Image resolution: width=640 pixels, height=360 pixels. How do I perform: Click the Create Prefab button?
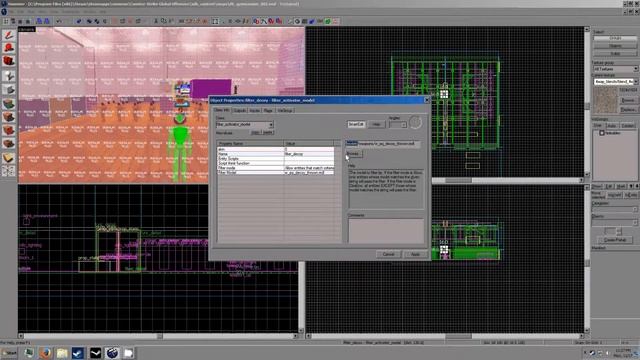point(615,240)
